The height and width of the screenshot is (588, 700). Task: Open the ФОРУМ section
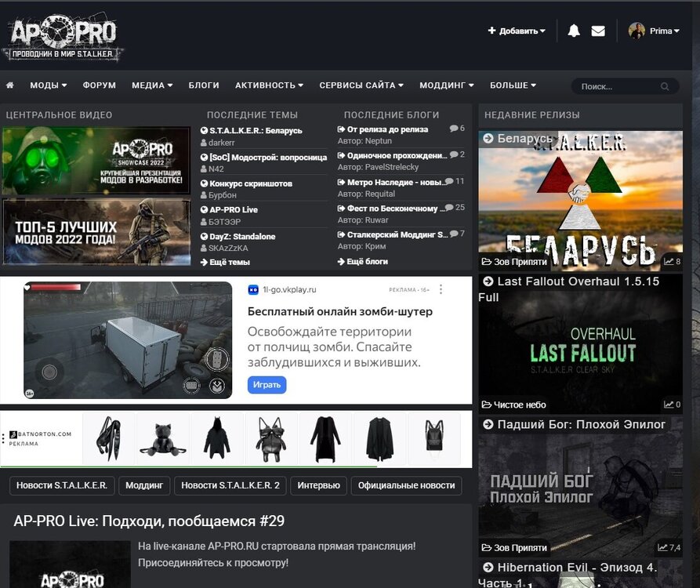pos(99,85)
